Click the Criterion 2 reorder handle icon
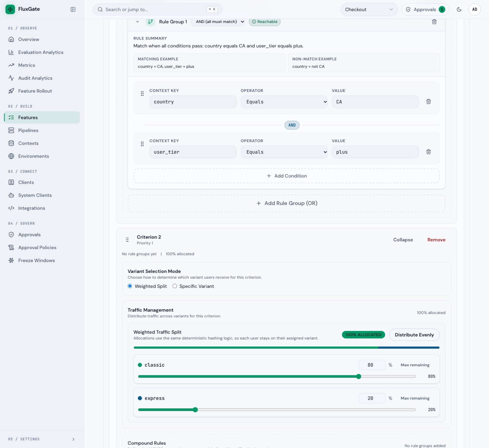The height and width of the screenshot is (448, 489). click(x=127, y=240)
